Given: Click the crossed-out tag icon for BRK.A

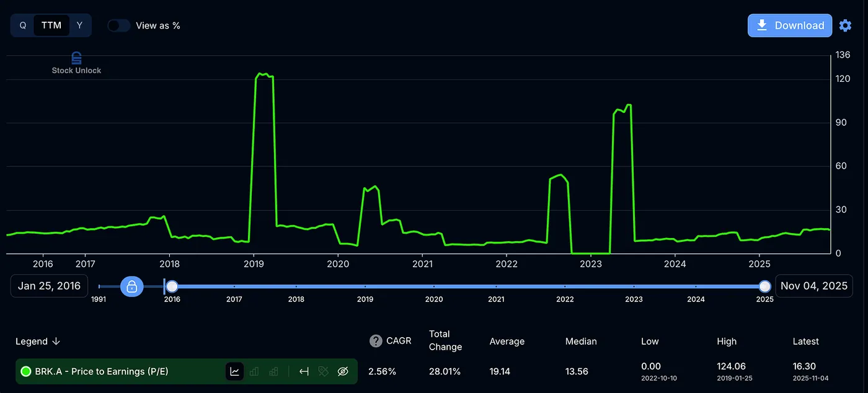Looking at the screenshot, I should pos(323,371).
